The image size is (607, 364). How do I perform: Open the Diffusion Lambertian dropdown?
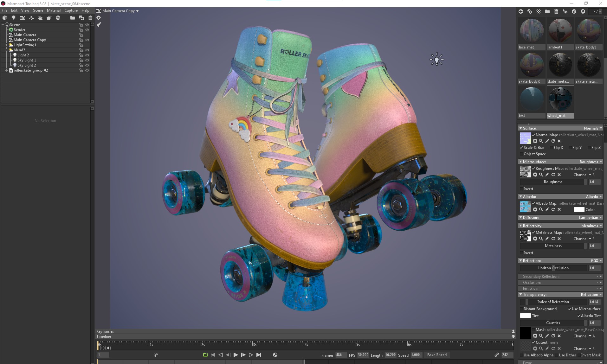590,218
